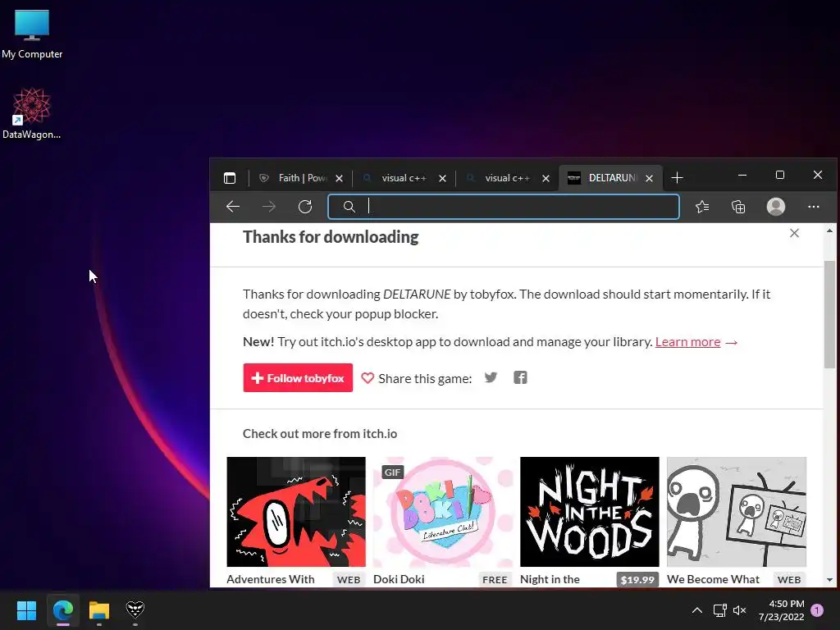Open the browser profile avatar
Screen dimensions: 840x630
pos(776,207)
